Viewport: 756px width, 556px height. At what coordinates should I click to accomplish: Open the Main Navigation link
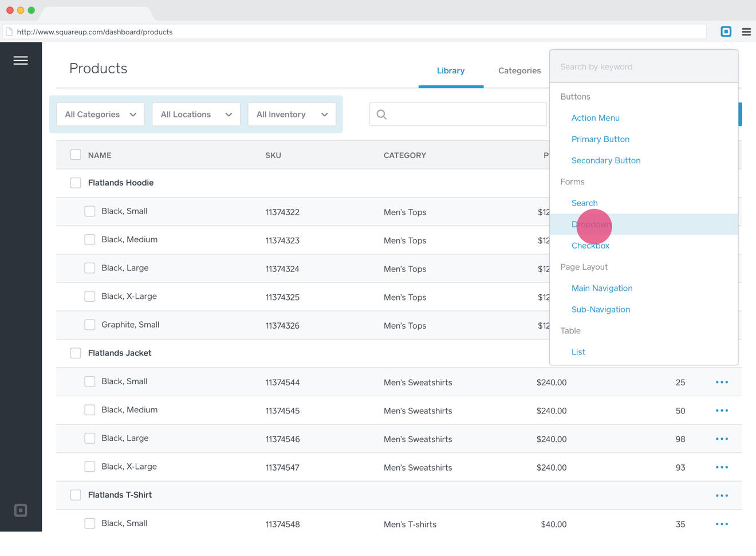[x=602, y=288]
